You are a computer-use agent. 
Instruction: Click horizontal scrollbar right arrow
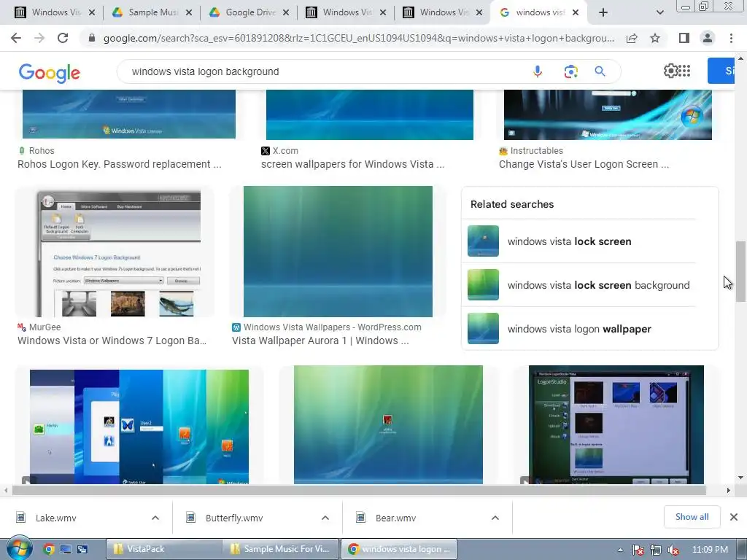[x=728, y=490]
